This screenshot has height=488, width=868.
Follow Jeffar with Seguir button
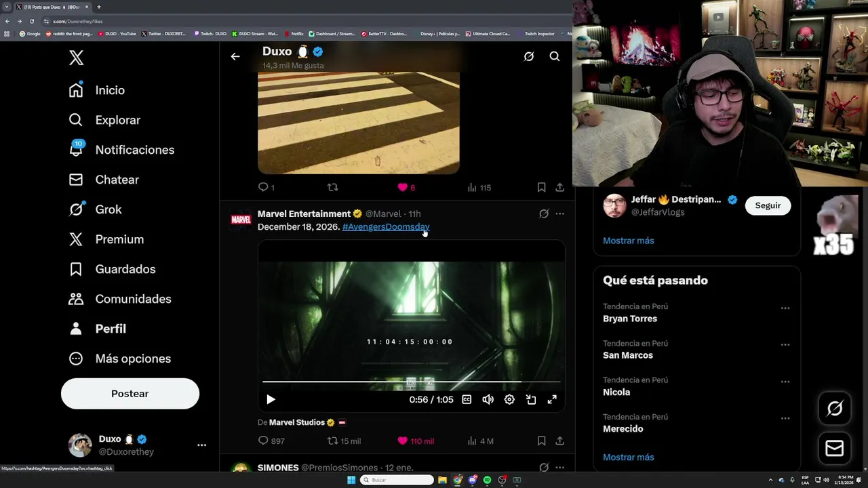point(768,205)
